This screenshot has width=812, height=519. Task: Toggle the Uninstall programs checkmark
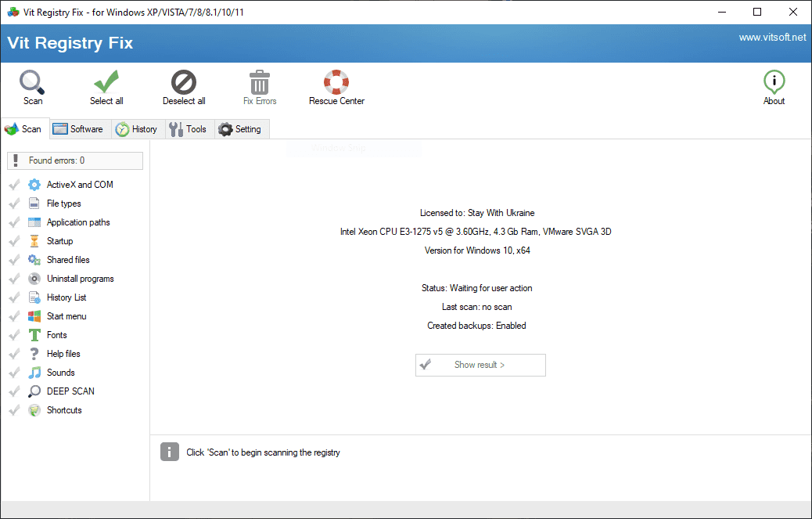pos(14,279)
